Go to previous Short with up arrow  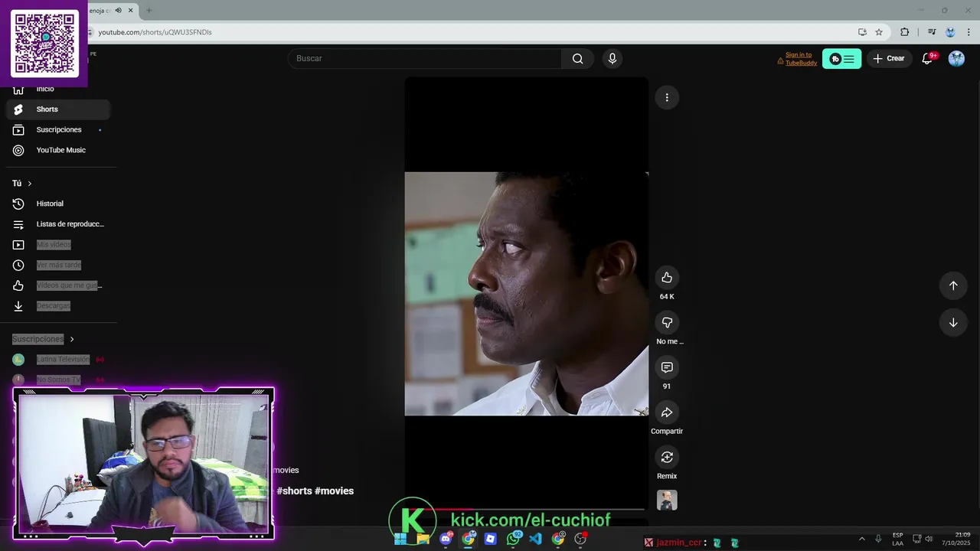pyautogui.click(x=953, y=285)
